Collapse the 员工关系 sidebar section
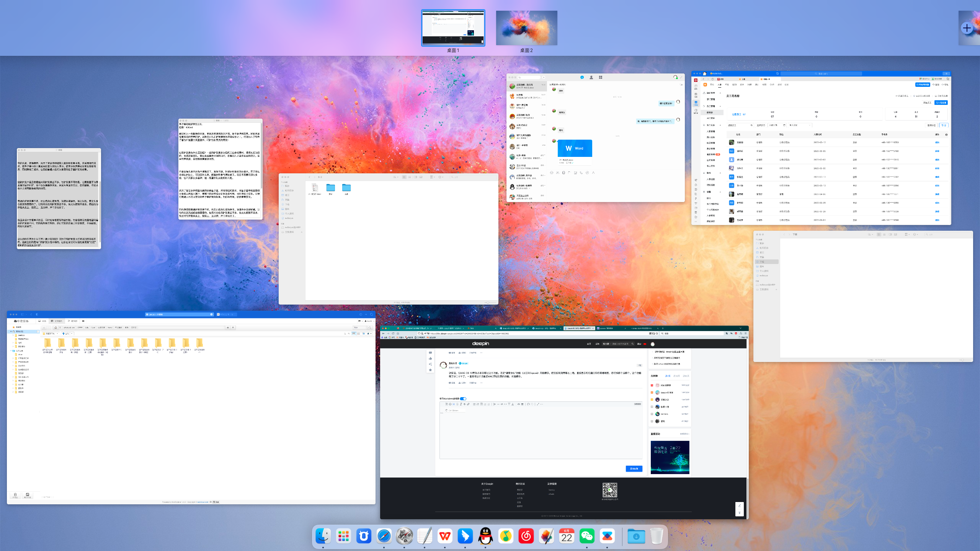This screenshot has width=980, height=551. pos(720,125)
